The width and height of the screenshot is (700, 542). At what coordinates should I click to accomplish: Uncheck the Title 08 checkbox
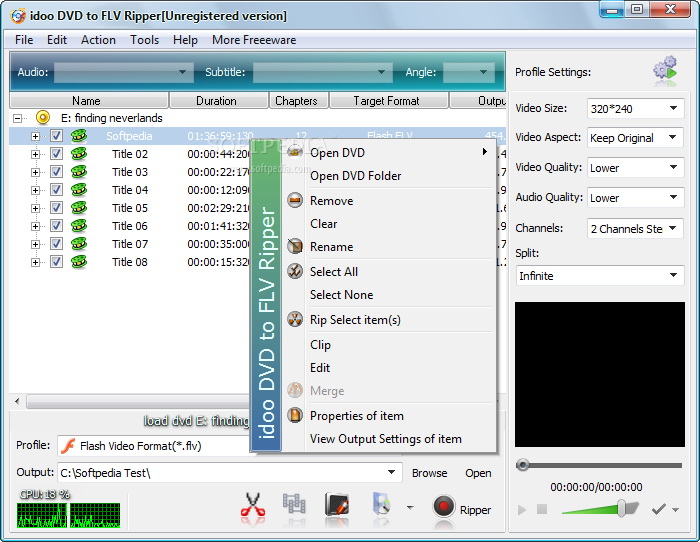point(56,261)
